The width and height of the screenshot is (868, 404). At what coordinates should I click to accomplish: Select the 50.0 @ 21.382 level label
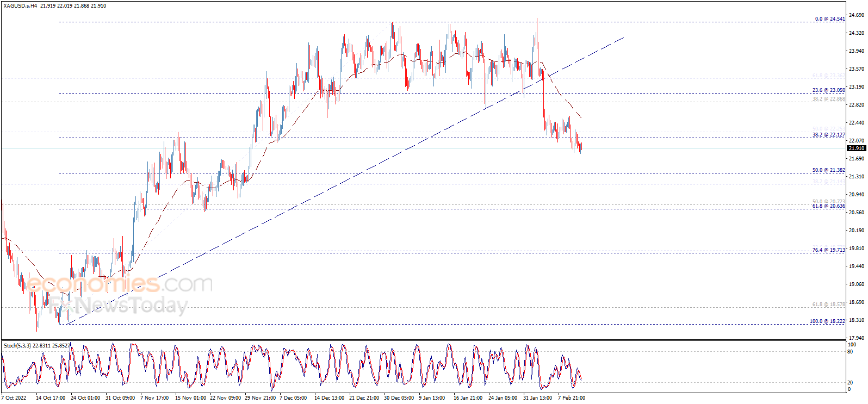[829, 170]
